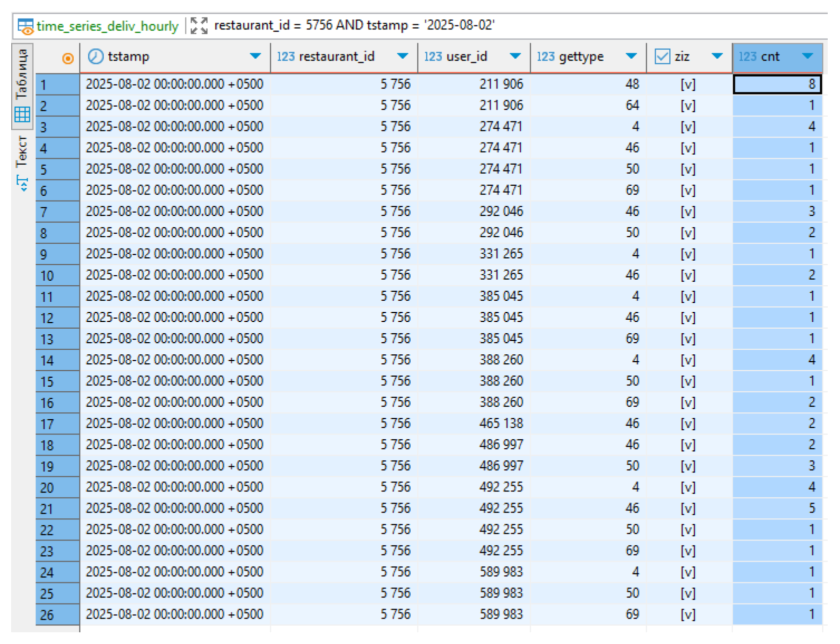840x644 pixels.
Task: Open the tstamp column filter dropdown
Action: [255, 56]
